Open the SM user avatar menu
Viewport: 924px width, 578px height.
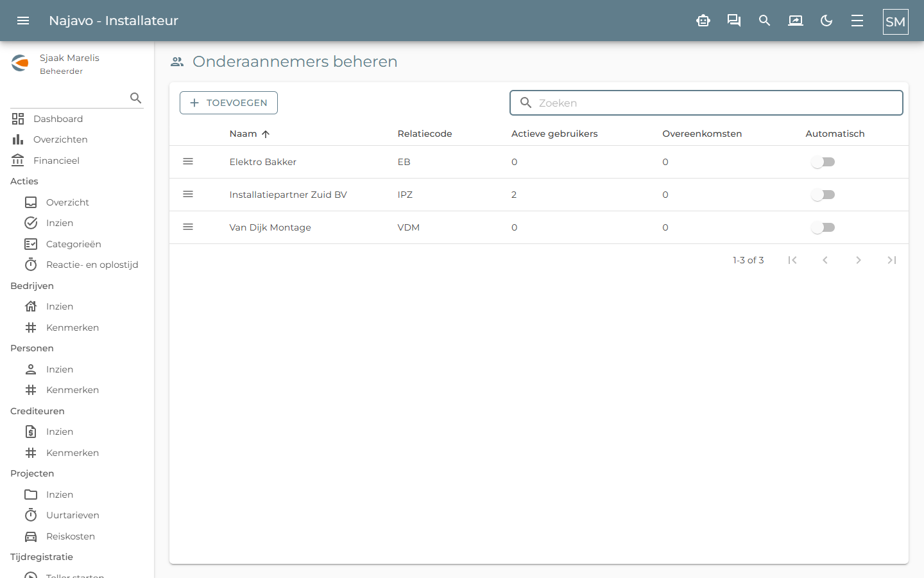tap(896, 21)
